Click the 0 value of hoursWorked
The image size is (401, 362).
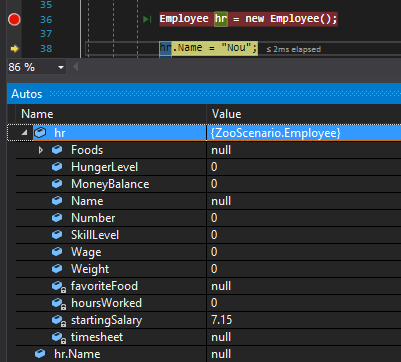pyautogui.click(x=214, y=303)
